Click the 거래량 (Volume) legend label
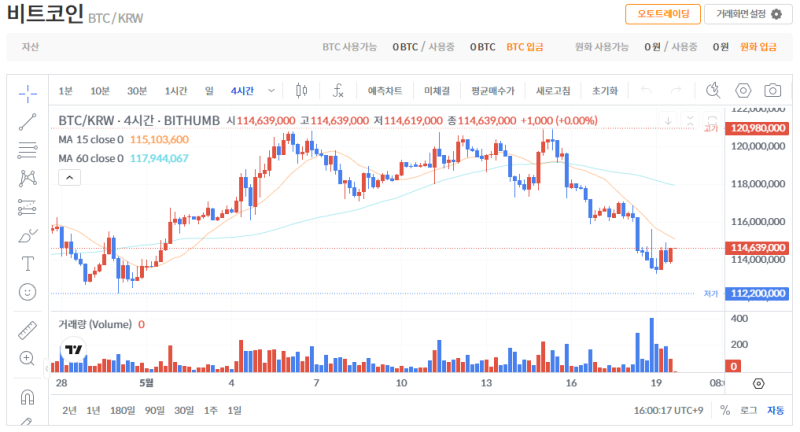This screenshot has width=800, height=432. pos(95,324)
